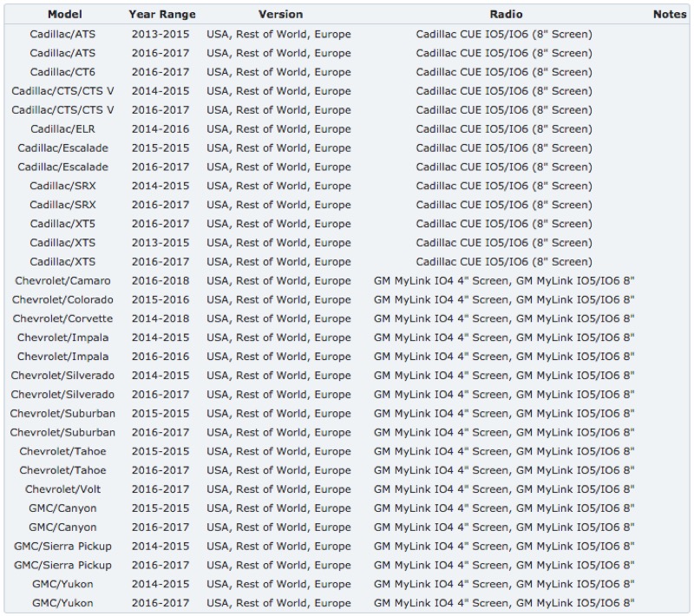Click the Radio column header
Screen dimensions: 694x616
click(506, 15)
